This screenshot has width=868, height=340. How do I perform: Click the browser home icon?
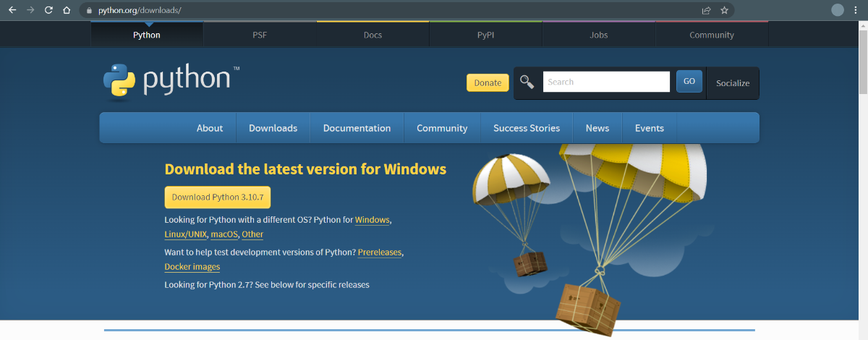67,10
